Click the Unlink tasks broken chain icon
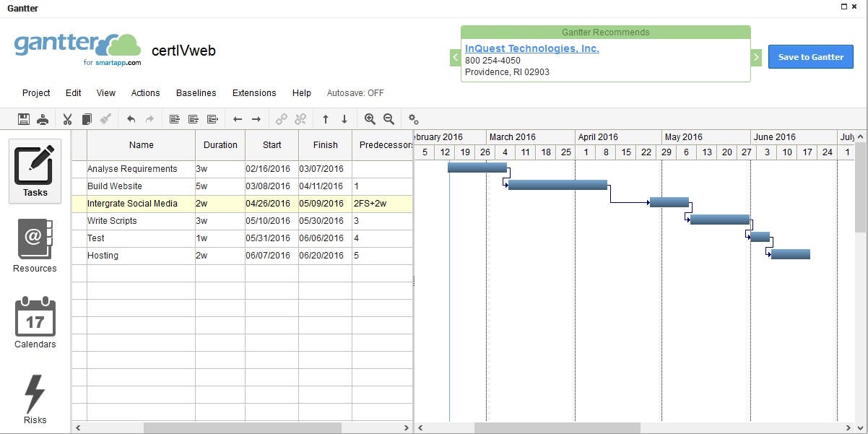This screenshot has height=434, width=868. [300, 119]
